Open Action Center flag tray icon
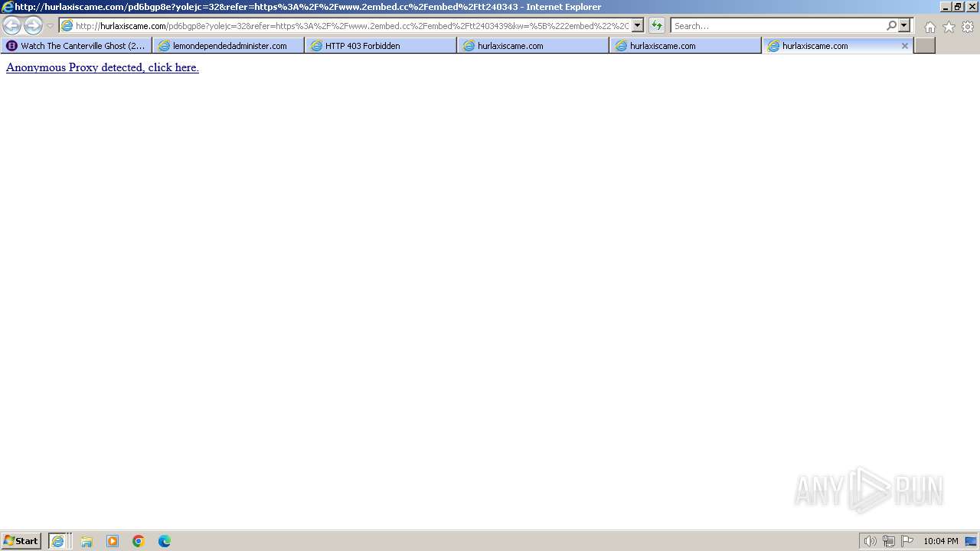The height and width of the screenshot is (551, 980). pyautogui.click(x=907, y=541)
